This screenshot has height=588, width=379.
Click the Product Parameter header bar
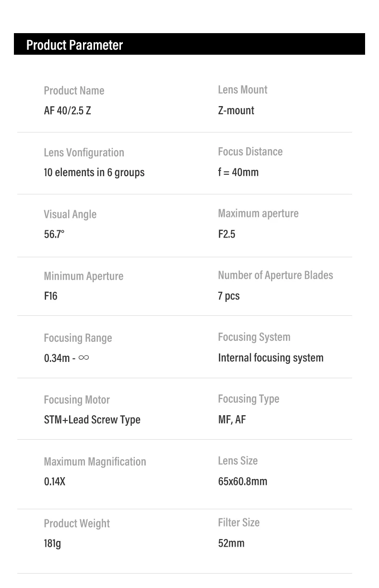[189, 44]
